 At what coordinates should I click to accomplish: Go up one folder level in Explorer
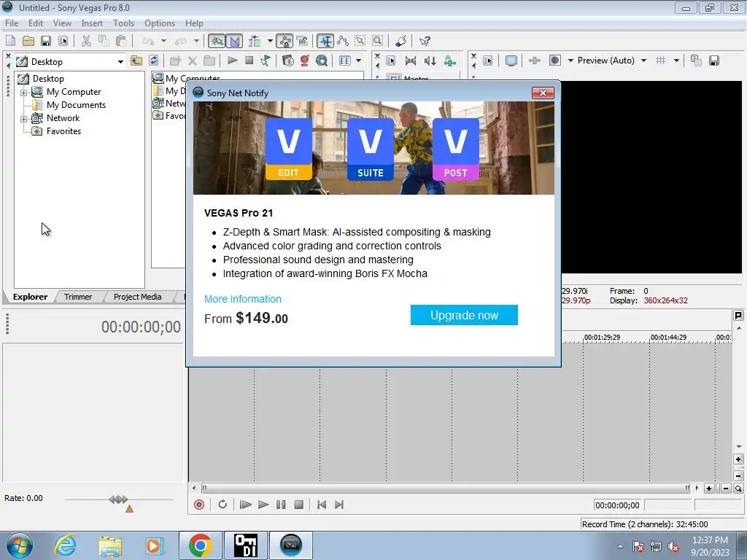[x=136, y=61]
